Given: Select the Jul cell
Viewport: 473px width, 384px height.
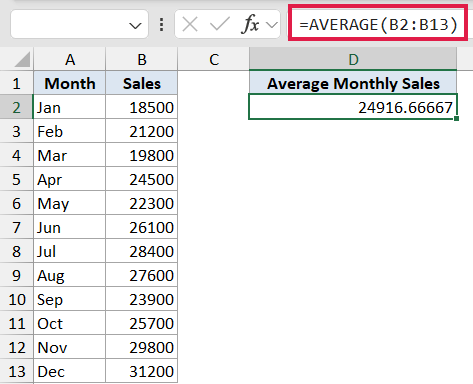Looking at the screenshot, I should (x=70, y=251).
